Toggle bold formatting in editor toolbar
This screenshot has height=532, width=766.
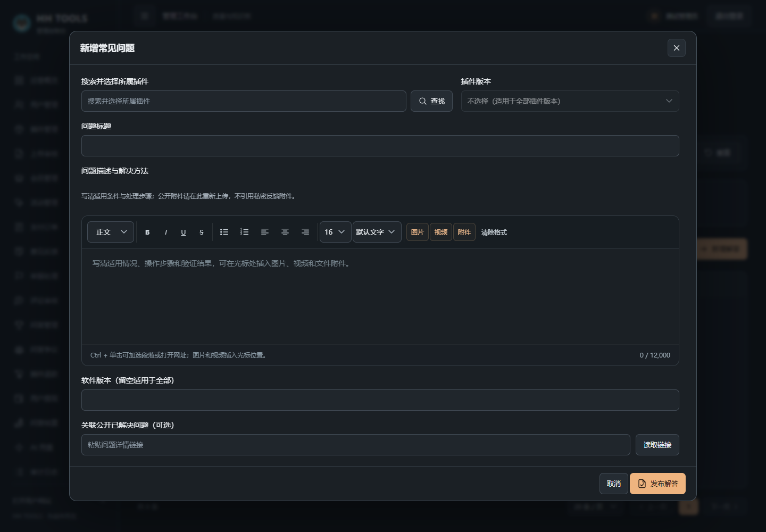click(x=147, y=232)
